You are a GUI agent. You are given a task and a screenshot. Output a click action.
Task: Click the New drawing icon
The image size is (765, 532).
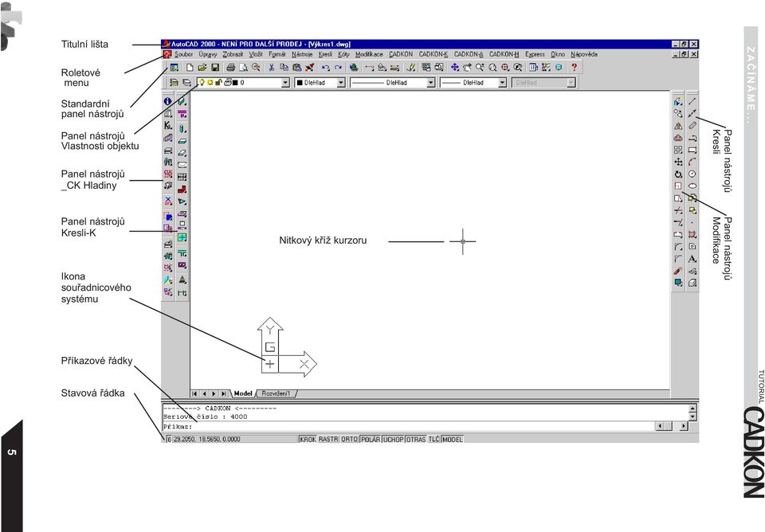pyautogui.click(x=190, y=68)
